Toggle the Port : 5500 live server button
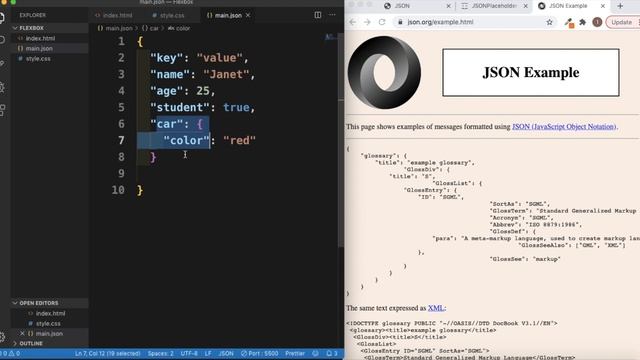The image size is (640, 360). pos(259,353)
